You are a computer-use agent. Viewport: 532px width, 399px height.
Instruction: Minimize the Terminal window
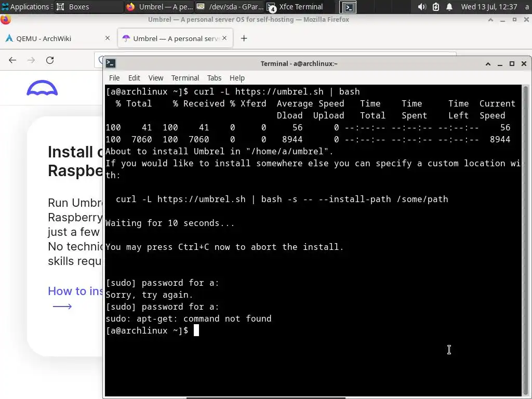coord(500,64)
